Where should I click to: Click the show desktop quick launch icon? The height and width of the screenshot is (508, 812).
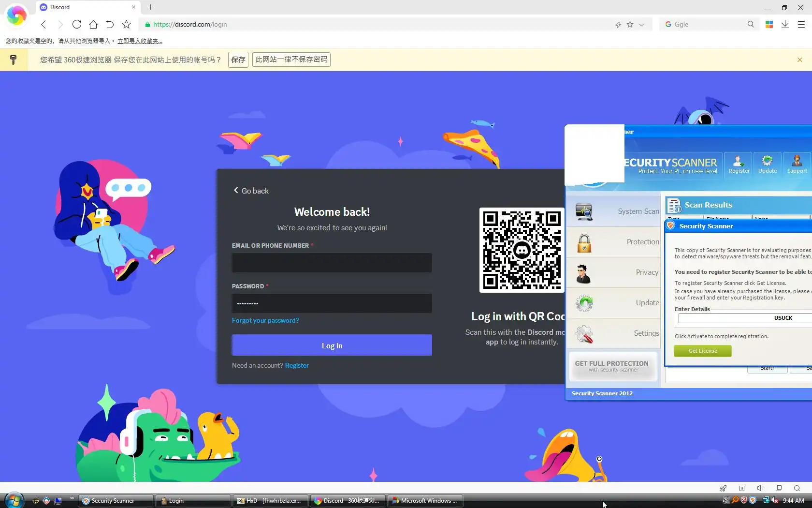tap(58, 501)
